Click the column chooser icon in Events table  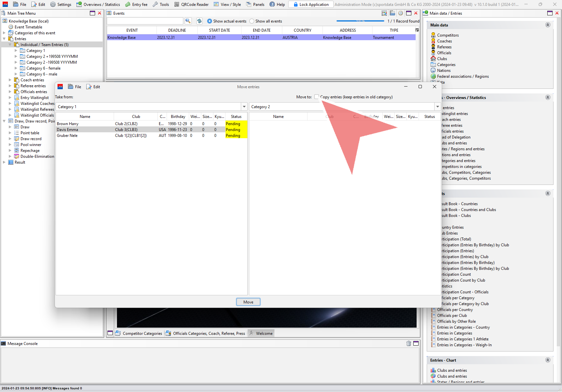(x=417, y=30)
